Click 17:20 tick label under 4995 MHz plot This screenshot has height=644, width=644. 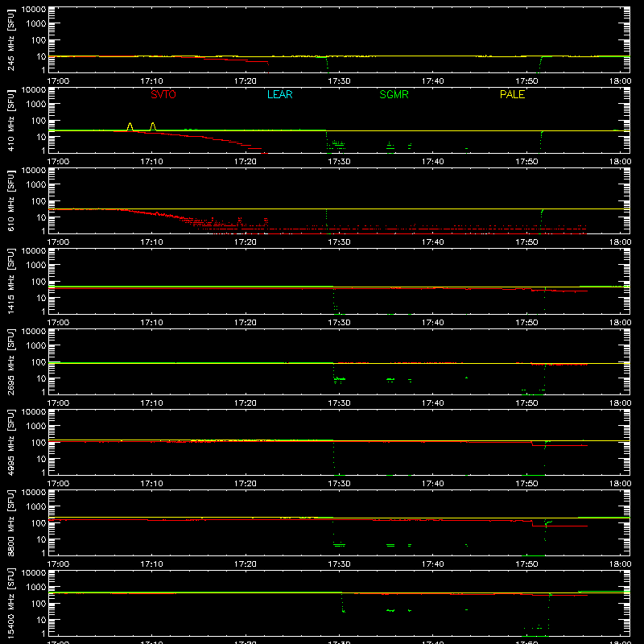[246, 484]
